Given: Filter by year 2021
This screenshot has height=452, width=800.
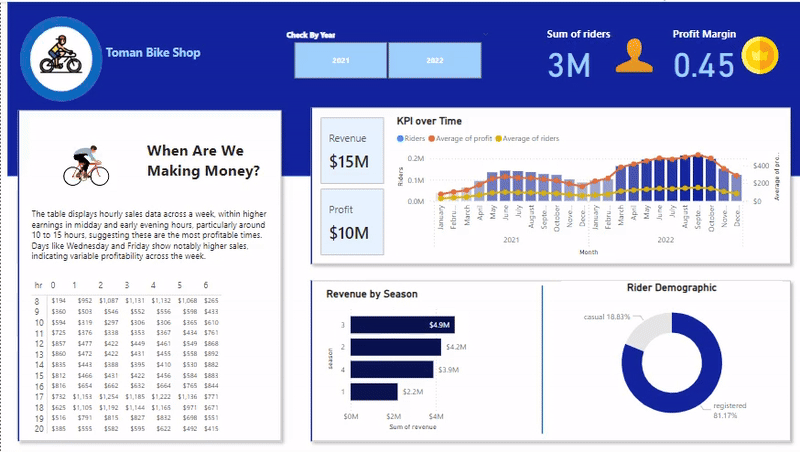Looking at the screenshot, I should point(340,60).
